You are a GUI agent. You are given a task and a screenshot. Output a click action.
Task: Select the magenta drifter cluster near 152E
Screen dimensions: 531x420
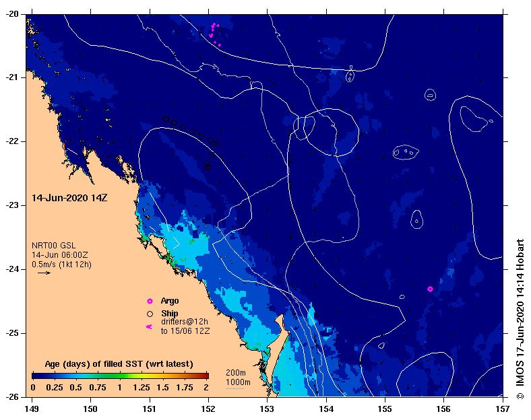pyautogui.click(x=215, y=34)
